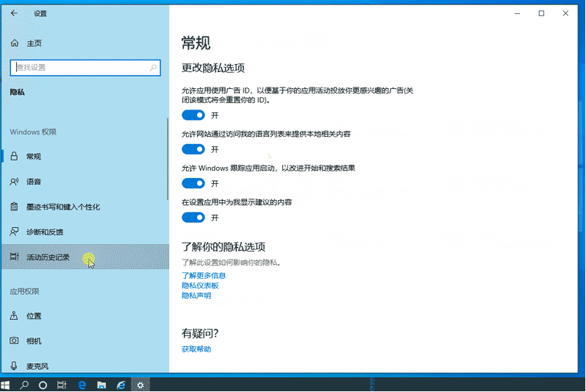This screenshot has width=586, height=392.
Task: Click the home icon beside 主页
Action: (x=15, y=43)
